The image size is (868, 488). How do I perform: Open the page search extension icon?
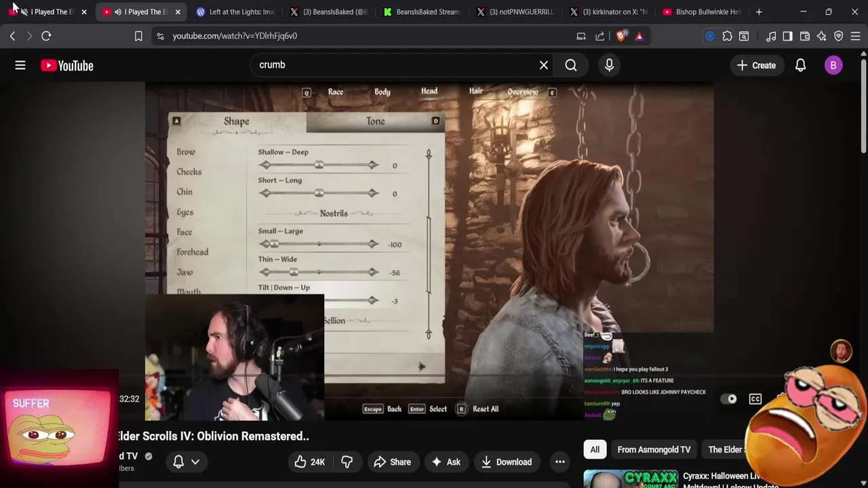pyautogui.click(x=744, y=36)
